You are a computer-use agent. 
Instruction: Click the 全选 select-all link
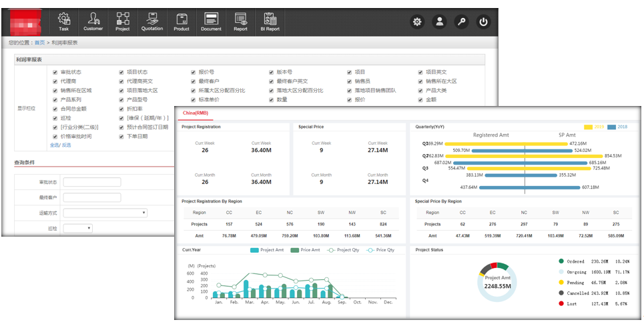click(54, 145)
